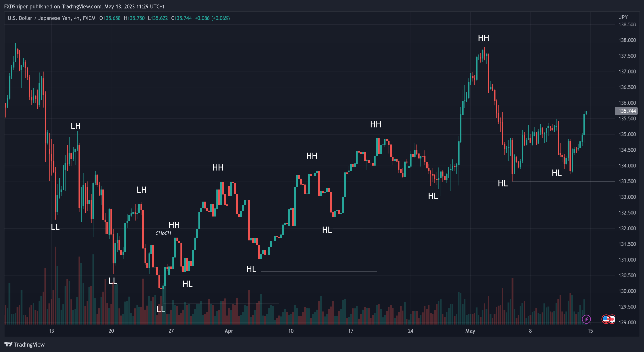Click the May label on time axis
Screen dimensions: 644x352
click(x=470, y=331)
